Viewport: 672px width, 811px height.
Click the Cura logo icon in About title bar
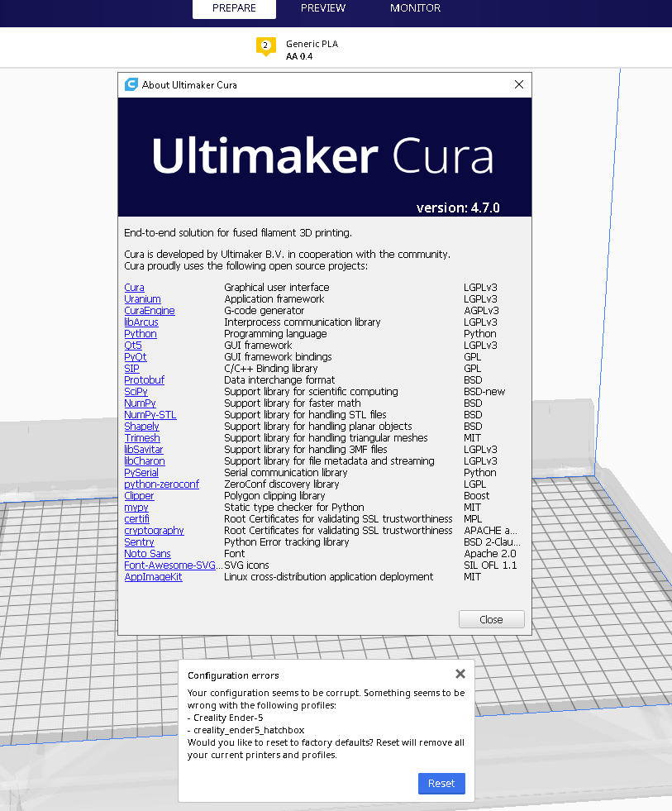131,84
